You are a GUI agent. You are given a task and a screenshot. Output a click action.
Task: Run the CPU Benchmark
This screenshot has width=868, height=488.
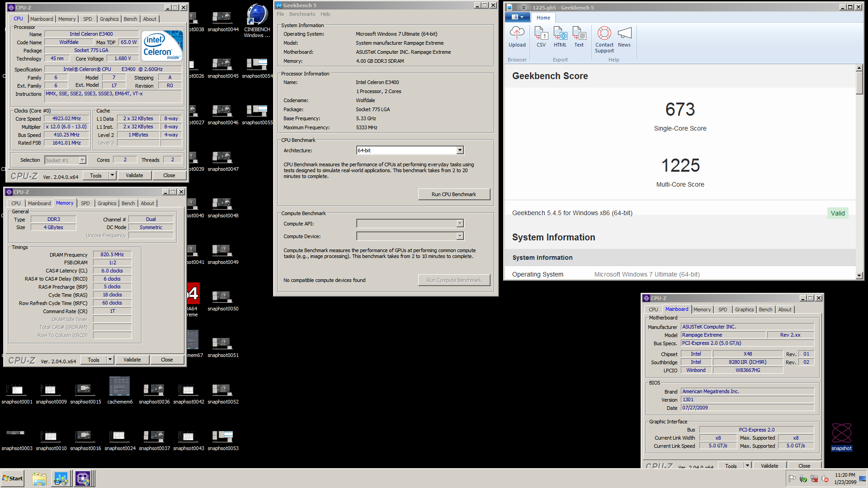[454, 194]
